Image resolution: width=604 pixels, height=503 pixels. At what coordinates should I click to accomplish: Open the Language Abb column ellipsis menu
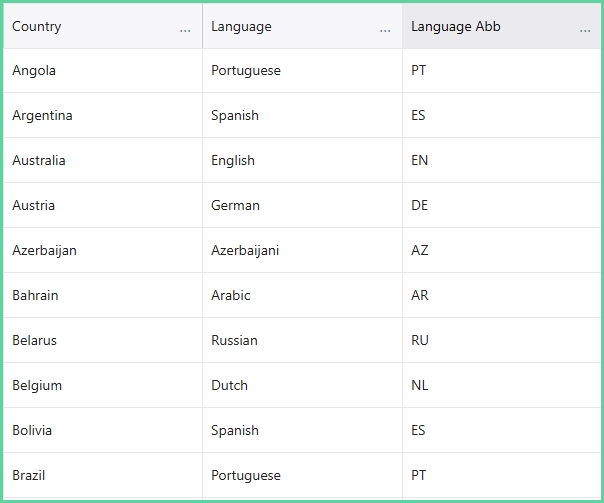(585, 30)
